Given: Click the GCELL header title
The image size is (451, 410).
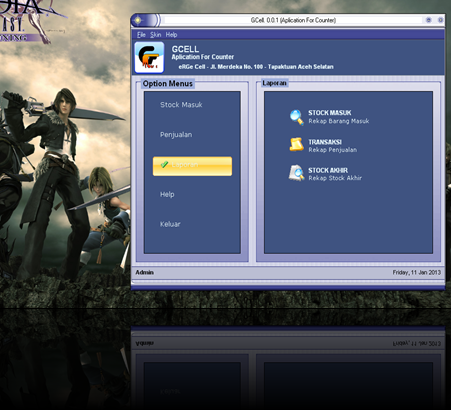Looking at the screenshot, I should [185, 49].
